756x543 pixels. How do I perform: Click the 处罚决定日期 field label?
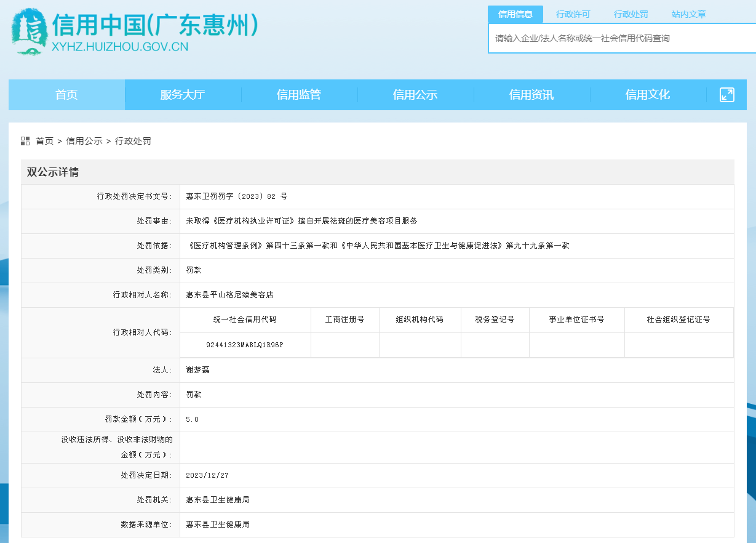pos(147,476)
